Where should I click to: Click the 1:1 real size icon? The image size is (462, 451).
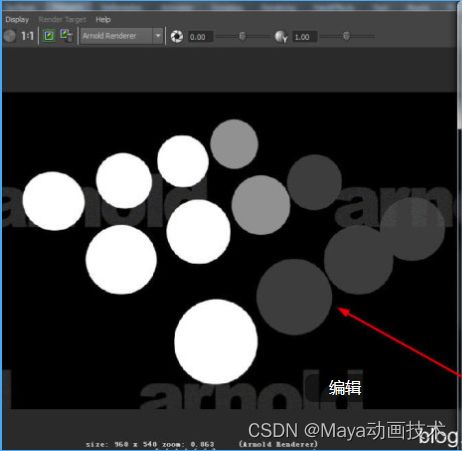pyautogui.click(x=28, y=36)
